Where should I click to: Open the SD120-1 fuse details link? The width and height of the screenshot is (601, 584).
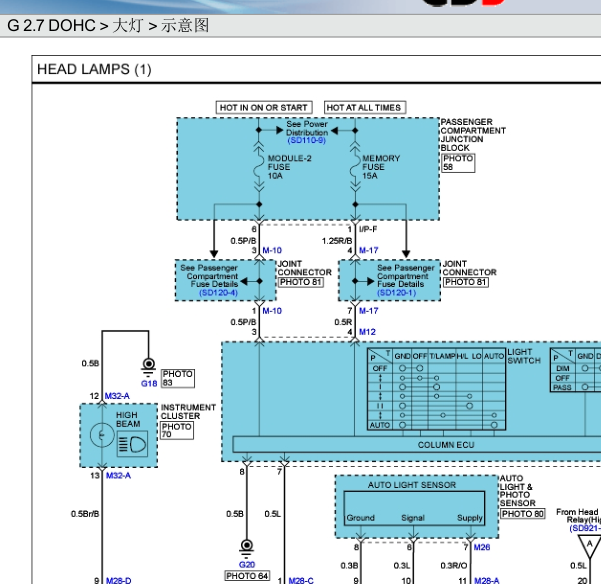click(397, 293)
